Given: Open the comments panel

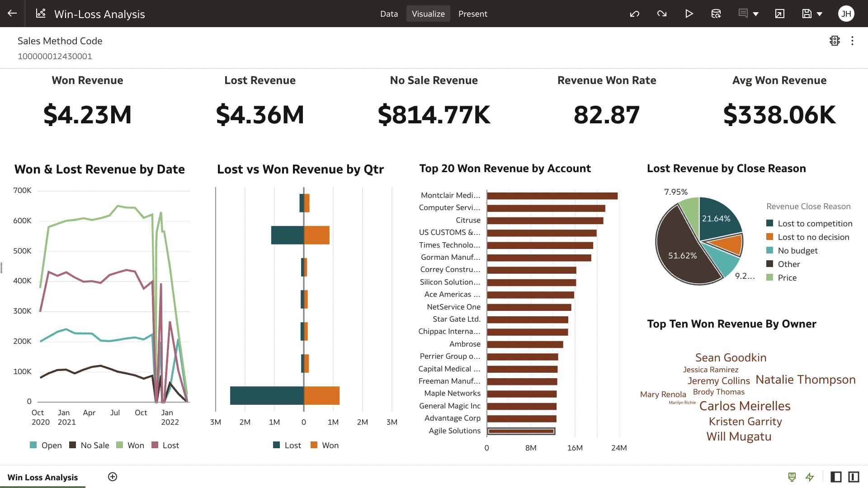Looking at the screenshot, I should tap(742, 14).
